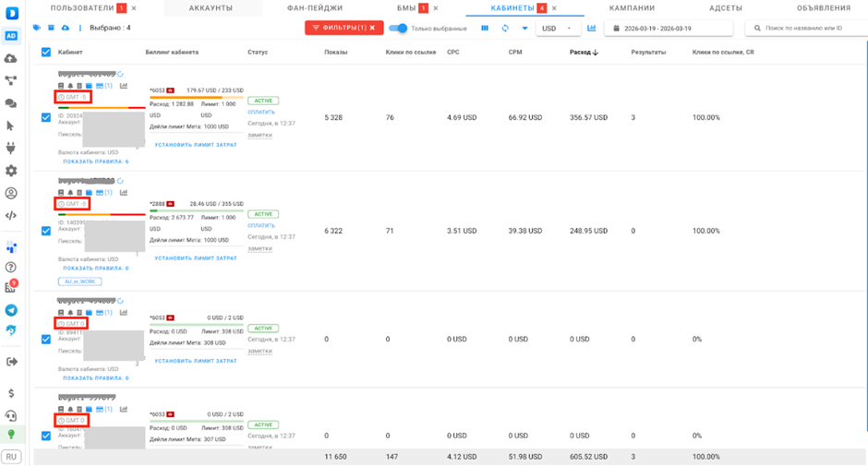Uncheck the select-all checkbox in header
This screenshot has height=466, width=868.
[x=46, y=53]
